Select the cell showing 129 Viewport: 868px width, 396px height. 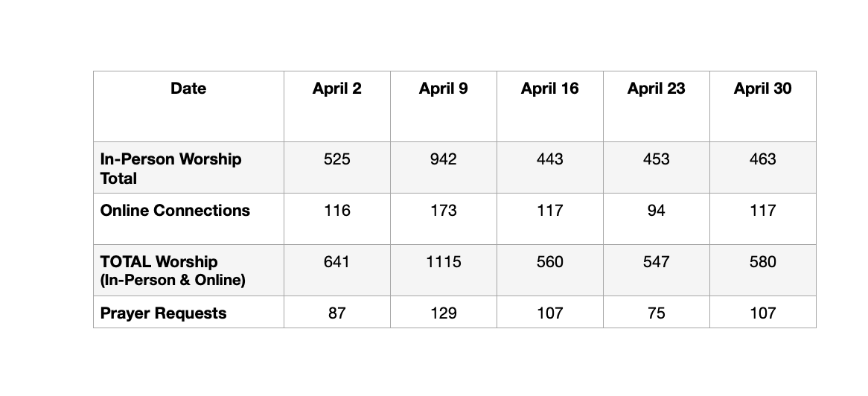pyautogui.click(x=444, y=312)
